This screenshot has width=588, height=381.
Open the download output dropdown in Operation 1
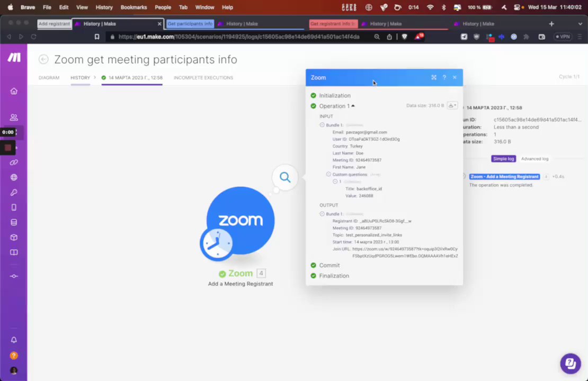[x=452, y=106]
